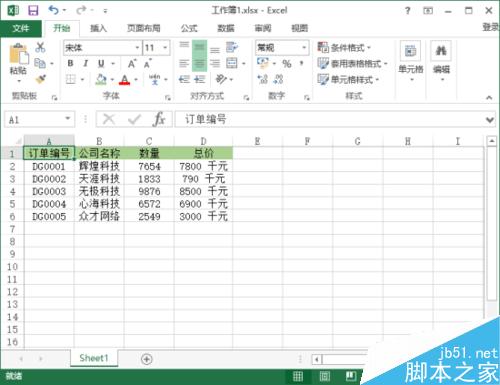Apply fill color bucket
The image size is (500, 385).
coord(101,79)
